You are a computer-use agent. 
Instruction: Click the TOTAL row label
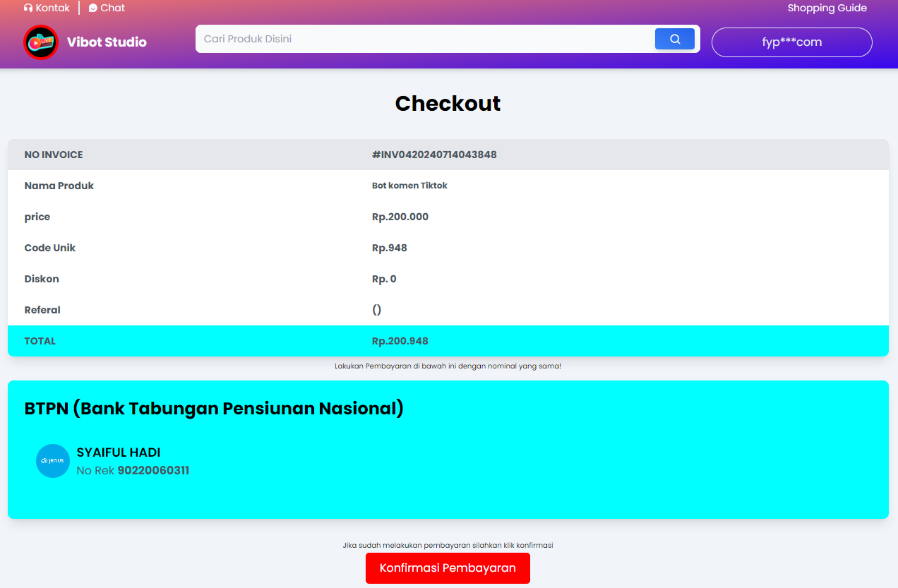click(40, 341)
